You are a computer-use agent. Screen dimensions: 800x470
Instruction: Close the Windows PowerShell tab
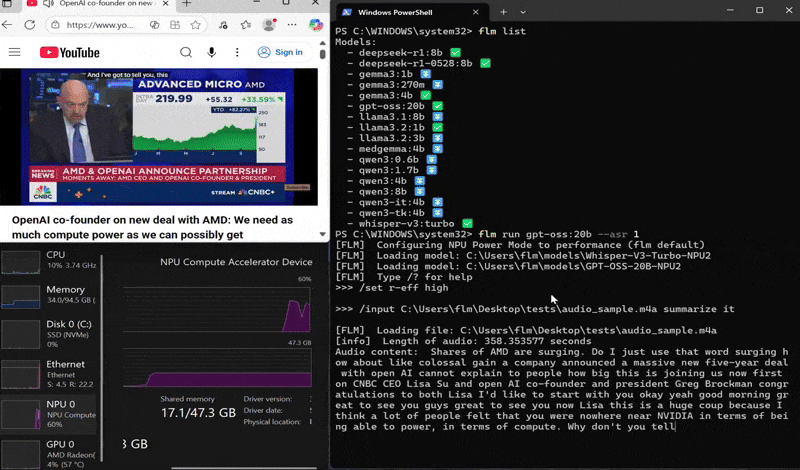476,12
